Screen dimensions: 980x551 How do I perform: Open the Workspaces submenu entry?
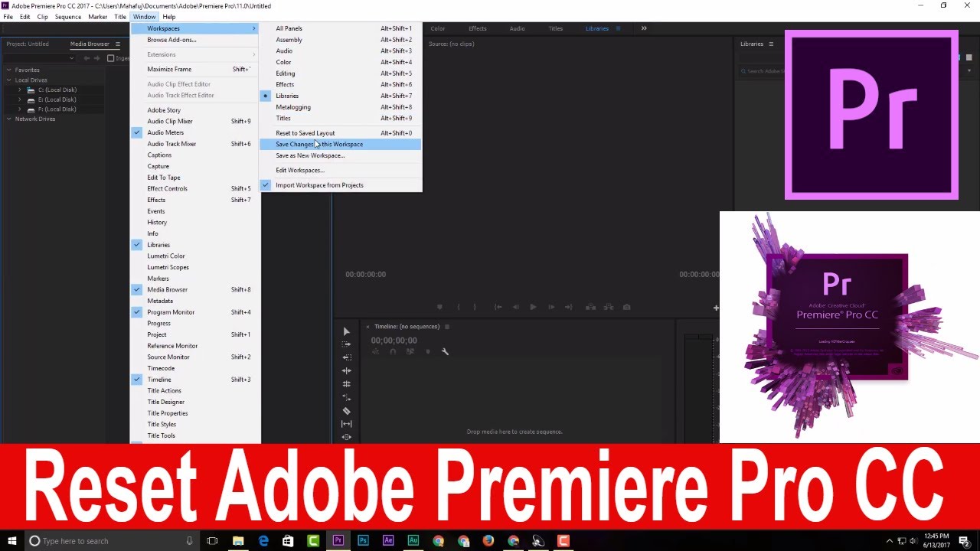195,28
